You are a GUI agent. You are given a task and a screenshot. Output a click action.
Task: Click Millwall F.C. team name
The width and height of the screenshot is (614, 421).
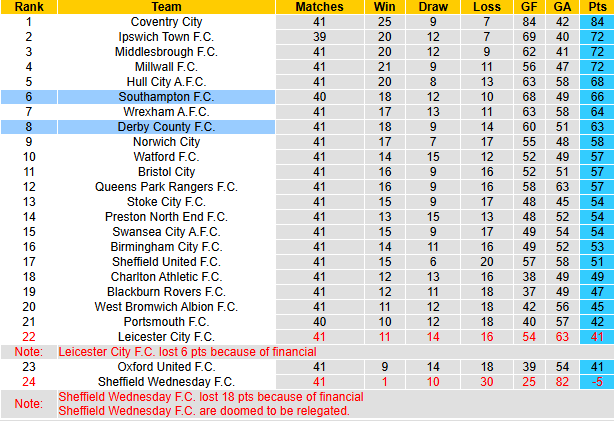tap(166, 66)
